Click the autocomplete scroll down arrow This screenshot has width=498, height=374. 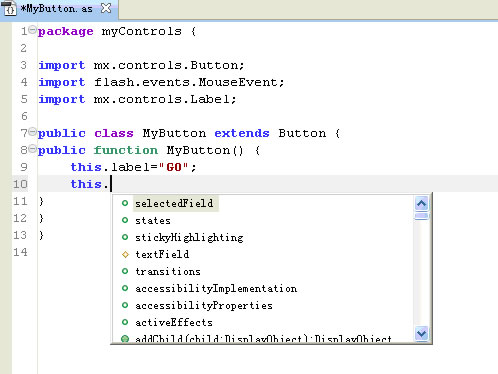pos(422,333)
